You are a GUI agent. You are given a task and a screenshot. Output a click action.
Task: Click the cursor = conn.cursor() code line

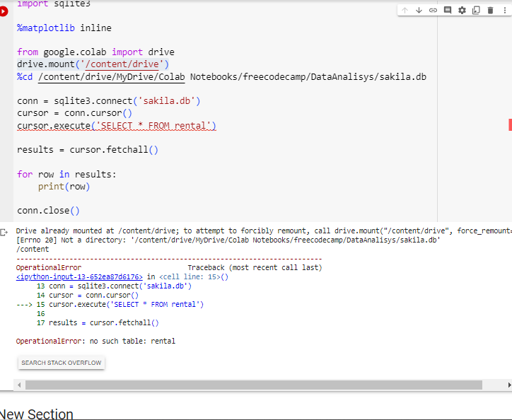(x=74, y=113)
